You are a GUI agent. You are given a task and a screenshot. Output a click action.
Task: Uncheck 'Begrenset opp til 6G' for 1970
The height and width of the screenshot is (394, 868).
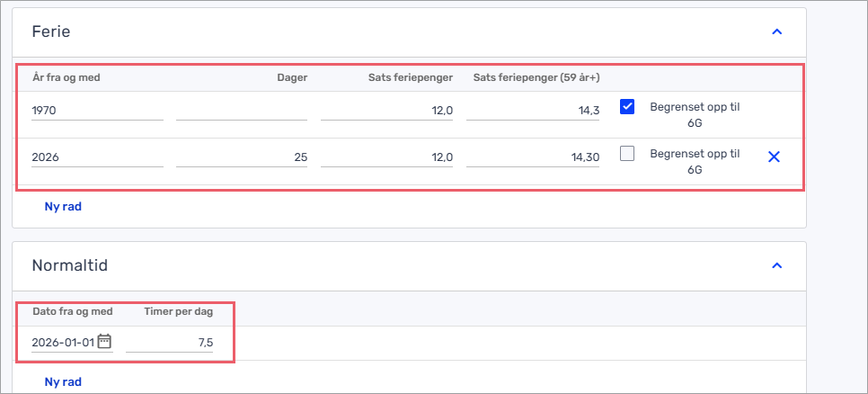628,107
